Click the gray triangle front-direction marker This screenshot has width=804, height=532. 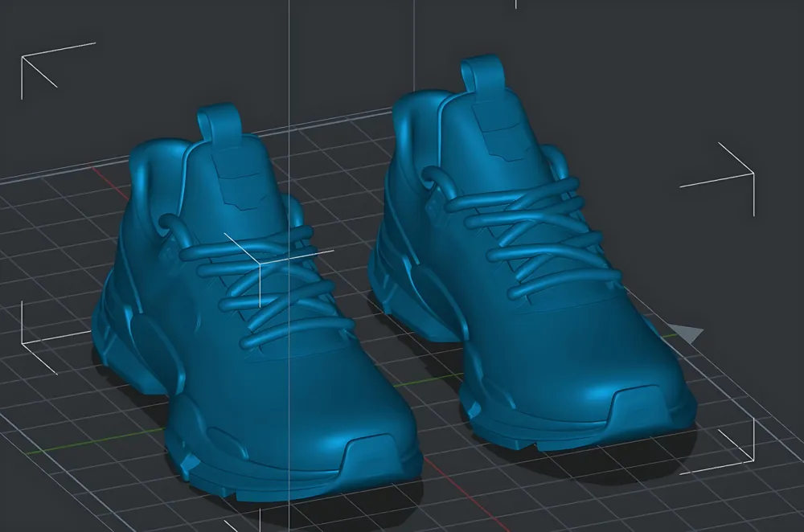(687, 334)
